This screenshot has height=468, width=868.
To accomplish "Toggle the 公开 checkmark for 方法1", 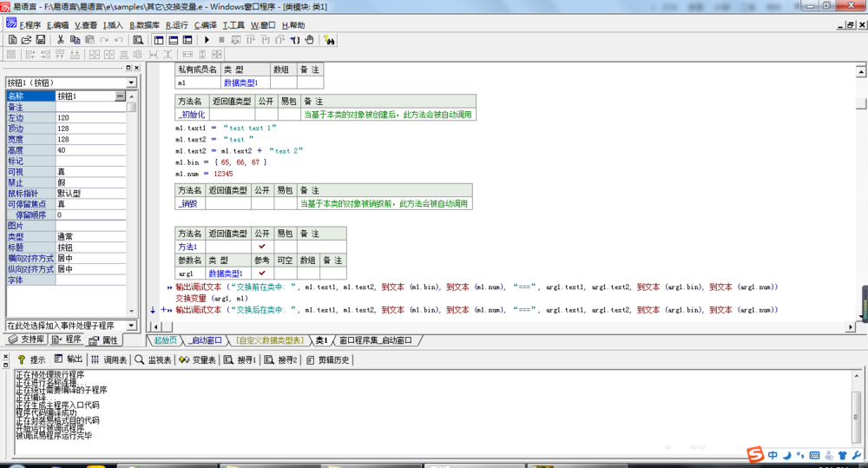I will point(262,247).
